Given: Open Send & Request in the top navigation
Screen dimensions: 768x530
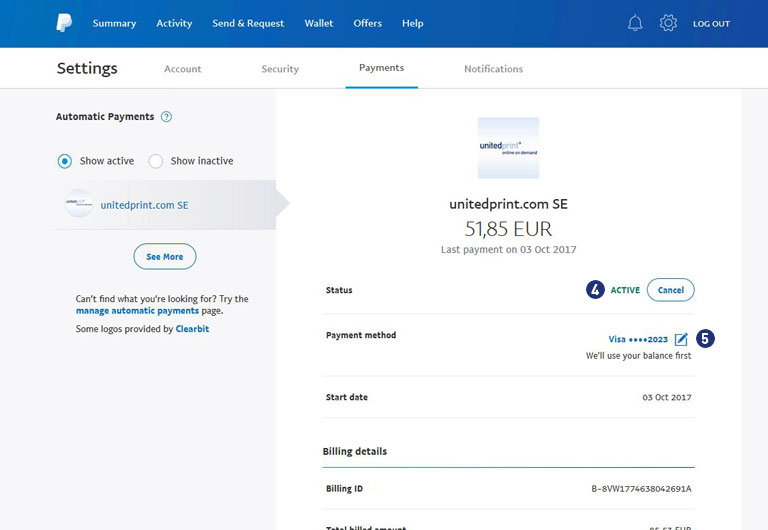Looking at the screenshot, I should point(248,23).
